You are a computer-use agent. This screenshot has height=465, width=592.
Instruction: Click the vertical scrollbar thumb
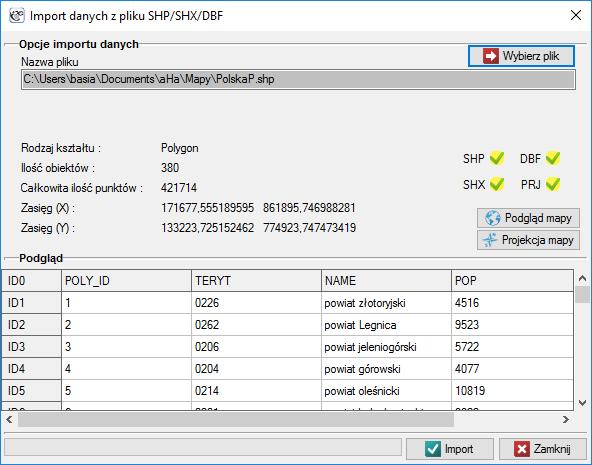tap(582, 295)
